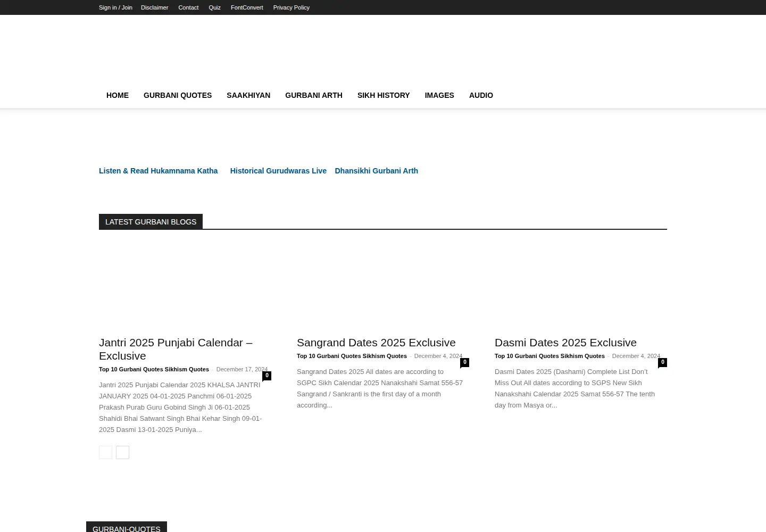Click the Dasmi Dates excerpt text

pyautogui.click(x=574, y=388)
